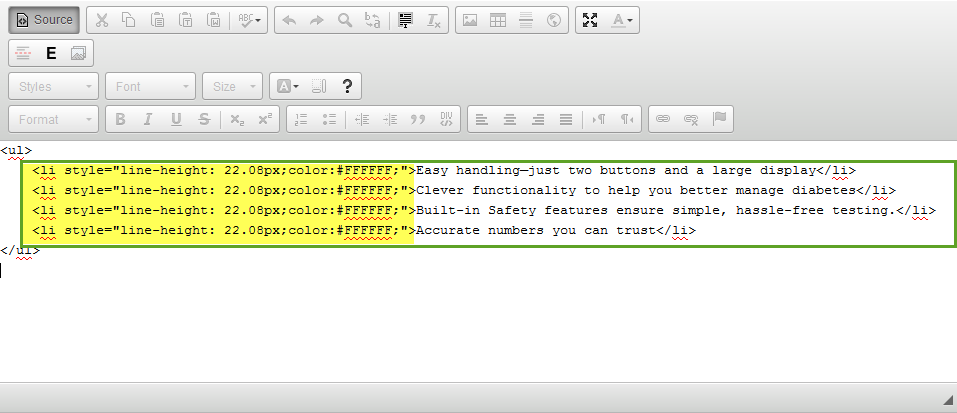Toggle the Source view button
The width and height of the screenshot is (957, 413).
pos(44,20)
